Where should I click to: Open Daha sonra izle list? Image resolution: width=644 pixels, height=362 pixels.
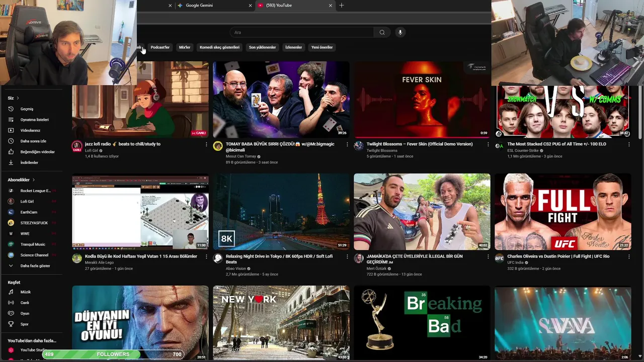33,141
